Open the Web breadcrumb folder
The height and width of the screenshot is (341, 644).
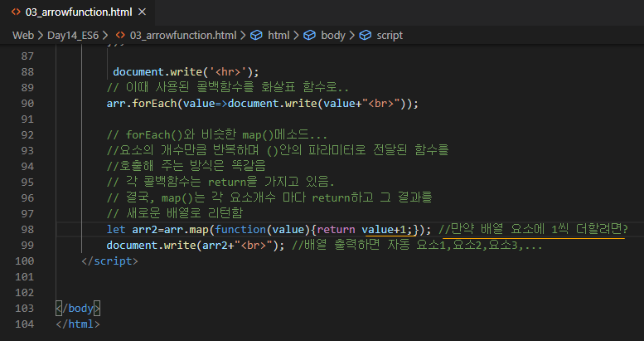[23, 36]
